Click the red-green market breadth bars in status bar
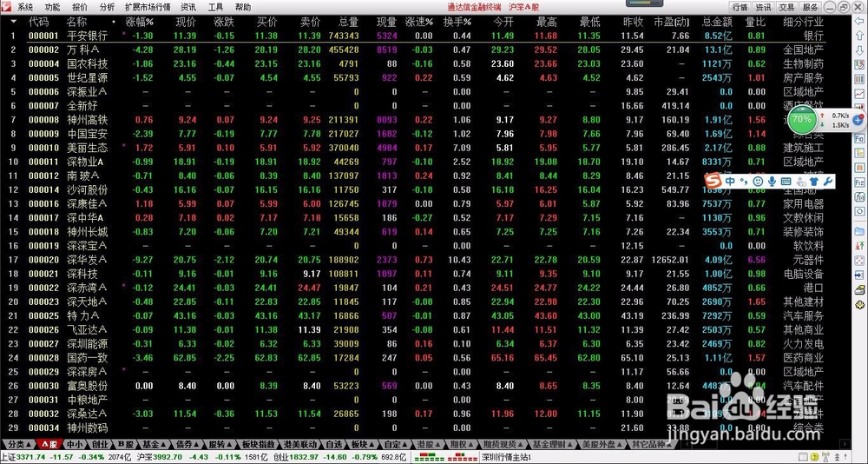 (446, 457)
